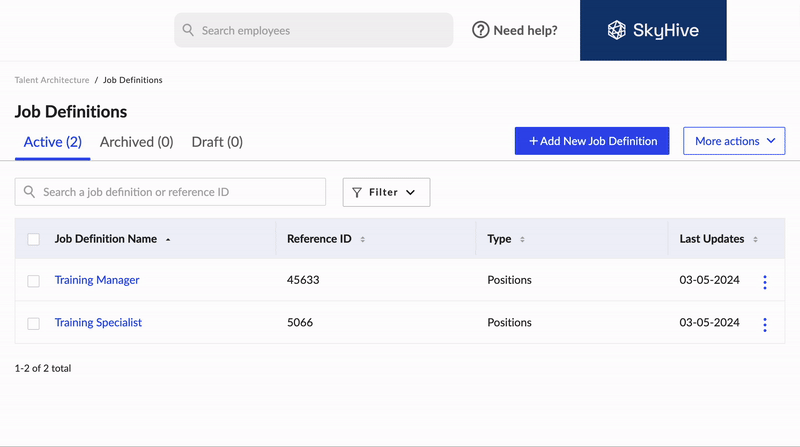Sort by Job Definition Name arrow

(168, 239)
